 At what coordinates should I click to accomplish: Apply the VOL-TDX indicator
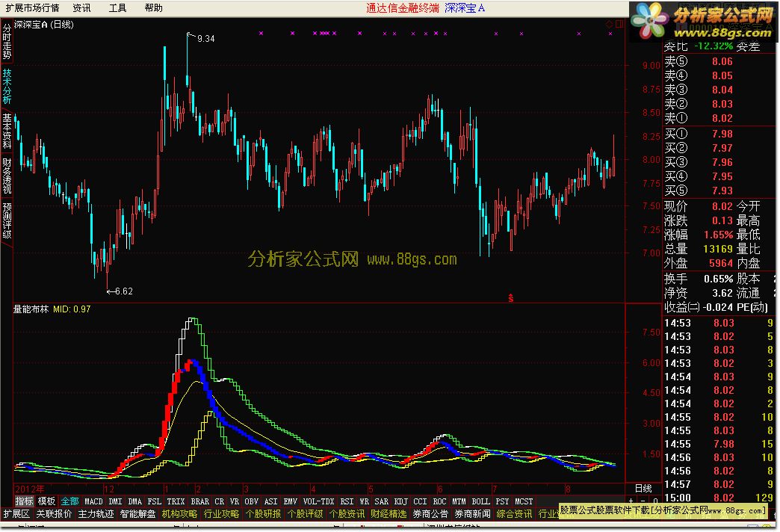[319, 501]
